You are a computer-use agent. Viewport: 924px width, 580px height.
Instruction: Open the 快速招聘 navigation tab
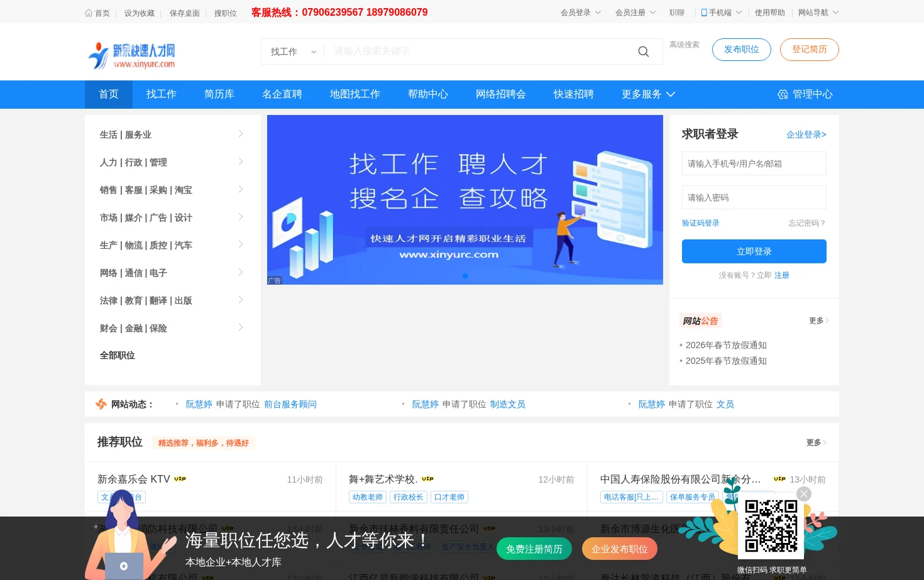coord(574,94)
